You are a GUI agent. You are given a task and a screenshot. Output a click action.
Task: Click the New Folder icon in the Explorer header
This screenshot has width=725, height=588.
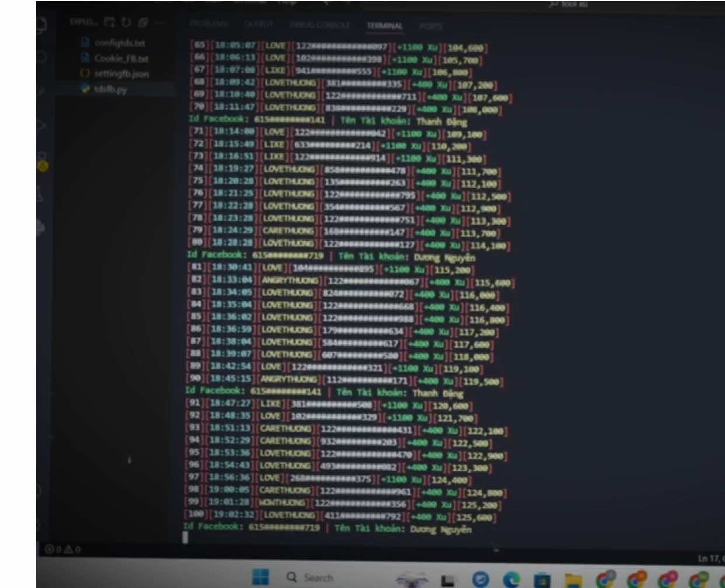point(109,22)
